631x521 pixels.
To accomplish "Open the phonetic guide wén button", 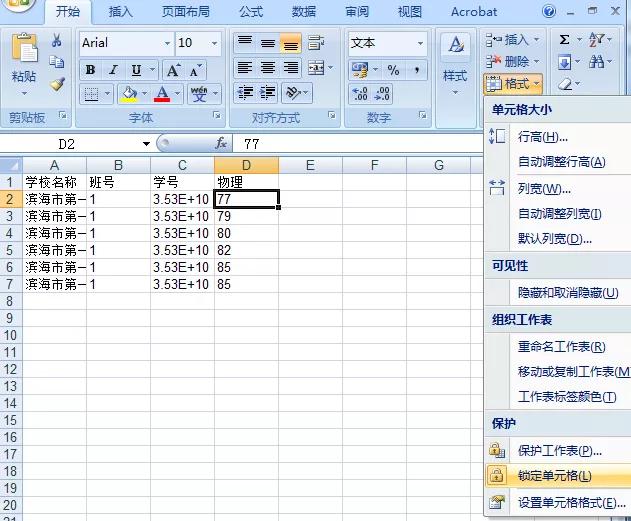I will tap(200, 94).
